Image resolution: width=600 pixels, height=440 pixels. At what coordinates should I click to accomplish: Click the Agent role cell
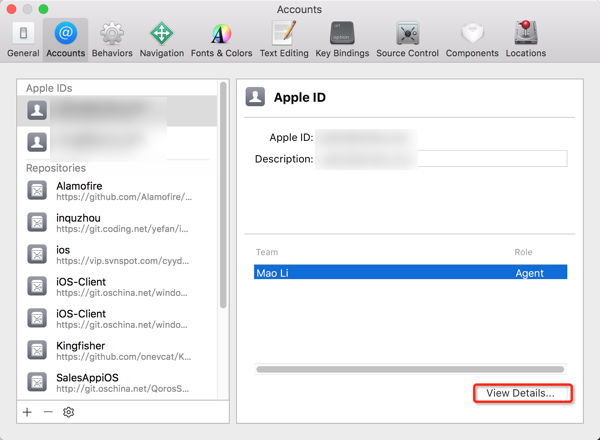pyautogui.click(x=529, y=273)
